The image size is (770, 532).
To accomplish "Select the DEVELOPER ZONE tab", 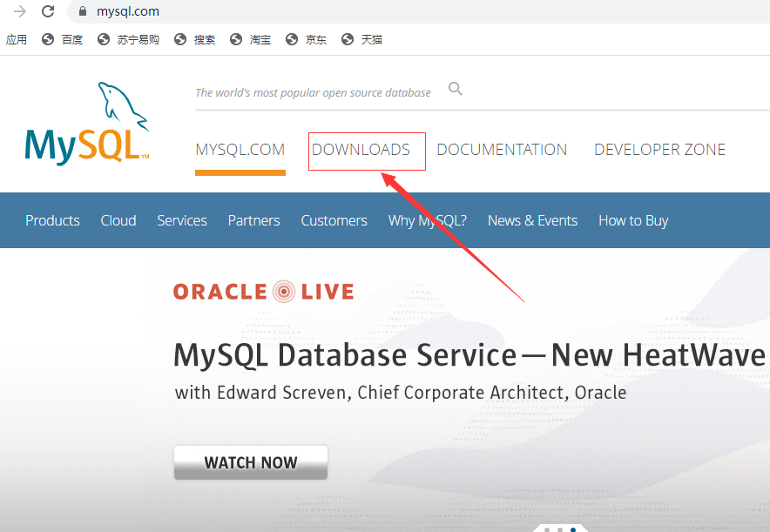I will 659,150.
